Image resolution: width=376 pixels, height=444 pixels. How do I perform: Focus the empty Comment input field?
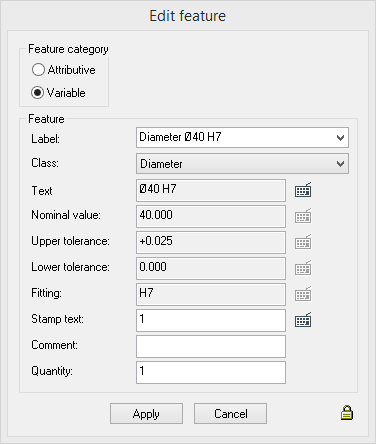tap(211, 346)
